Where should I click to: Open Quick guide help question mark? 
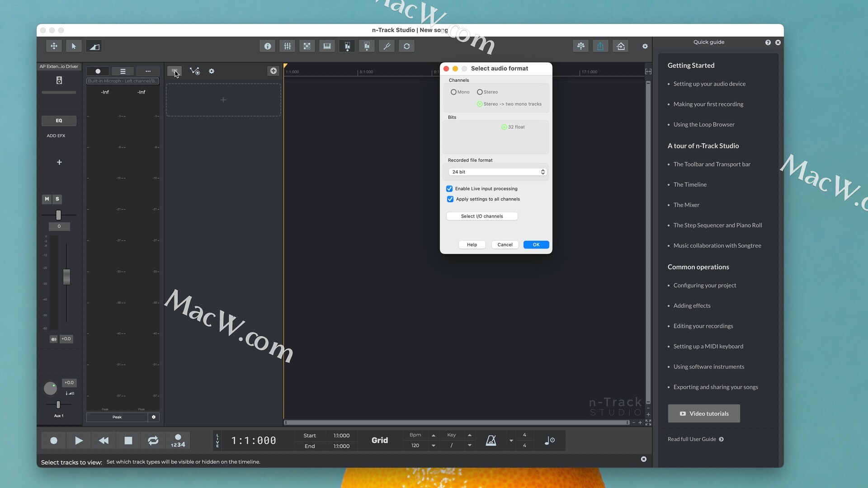pos(768,42)
